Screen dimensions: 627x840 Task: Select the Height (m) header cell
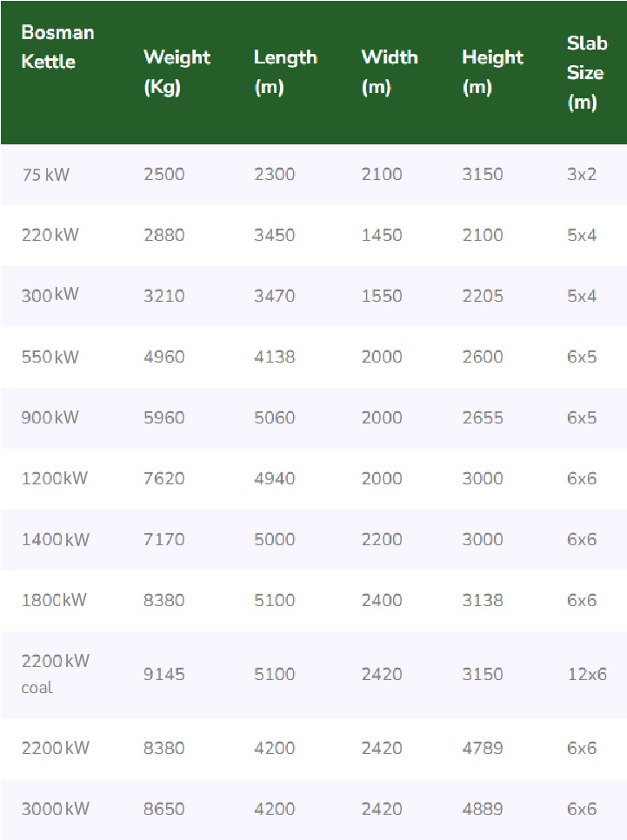coord(492,72)
